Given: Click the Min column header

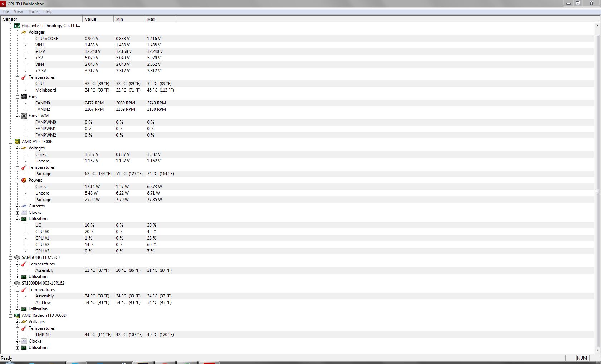Looking at the screenshot, I should coord(129,19).
